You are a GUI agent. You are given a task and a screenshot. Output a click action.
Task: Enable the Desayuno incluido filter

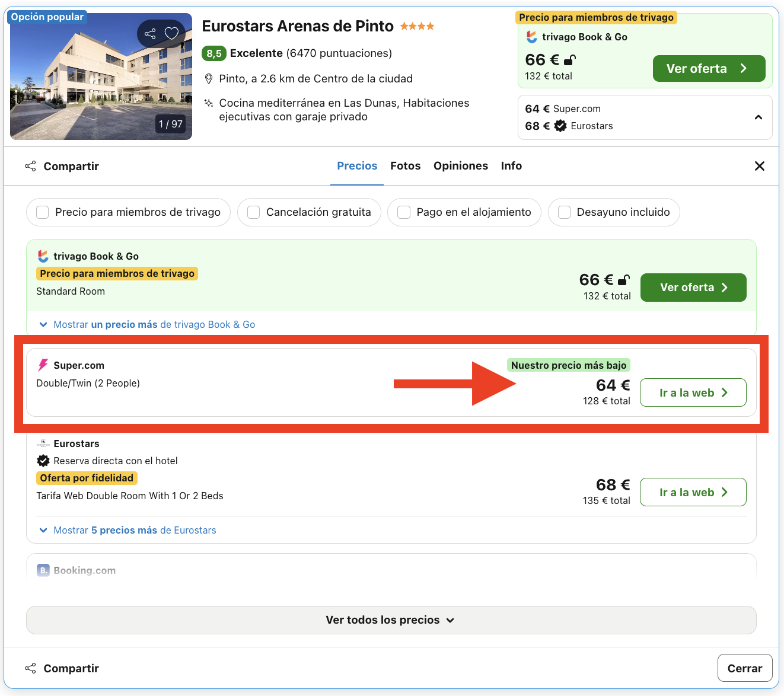[565, 212]
